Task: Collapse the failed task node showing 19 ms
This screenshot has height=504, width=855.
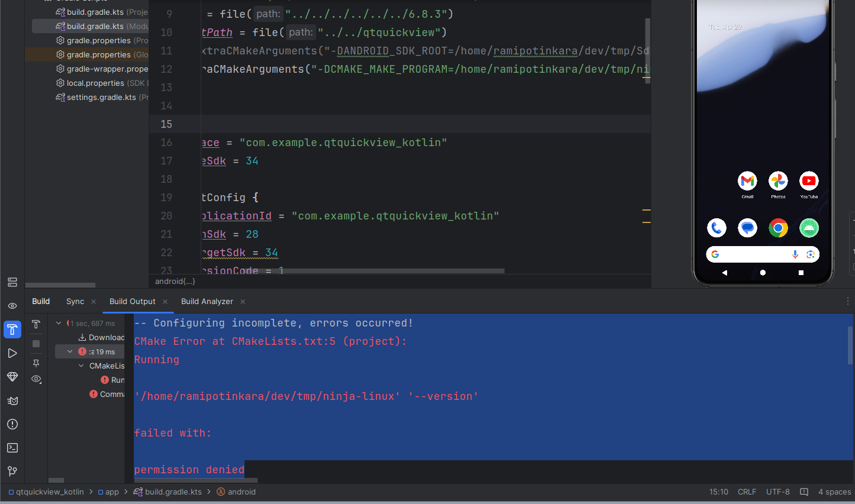Action: tap(70, 351)
